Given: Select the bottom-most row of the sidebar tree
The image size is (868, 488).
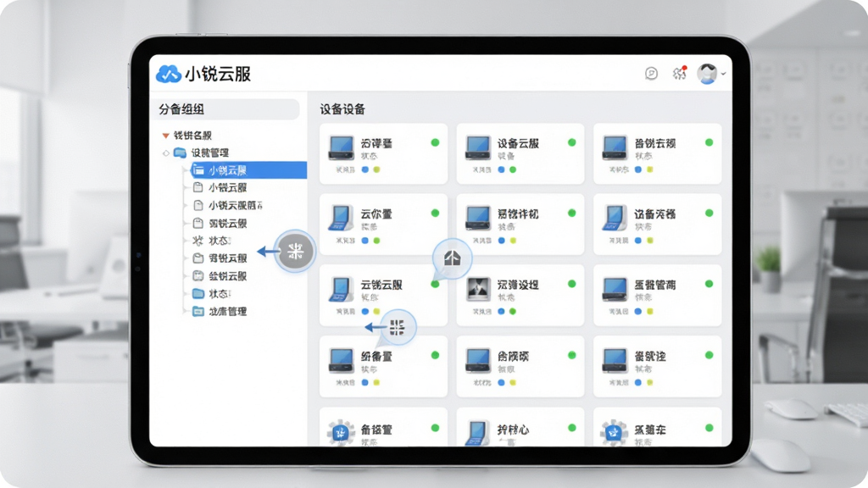Looking at the screenshot, I should [x=220, y=312].
